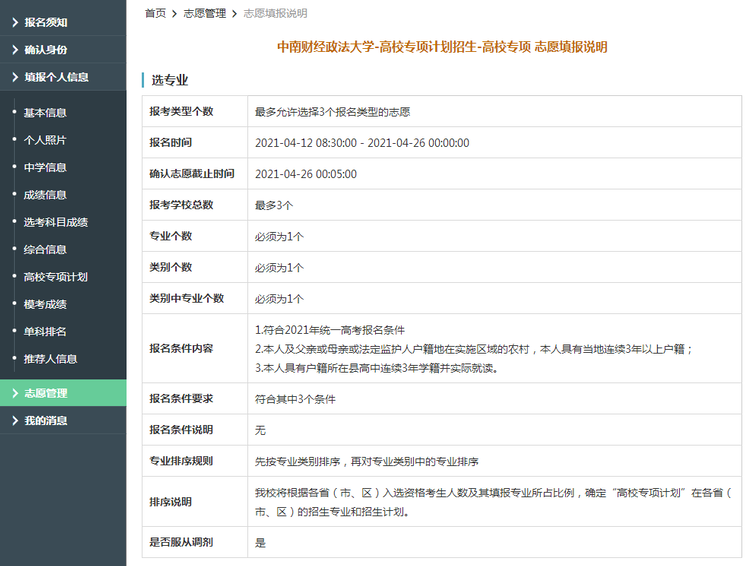Click the 志愿管理 breadcrumb link
745x566 pixels.
tap(205, 13)
